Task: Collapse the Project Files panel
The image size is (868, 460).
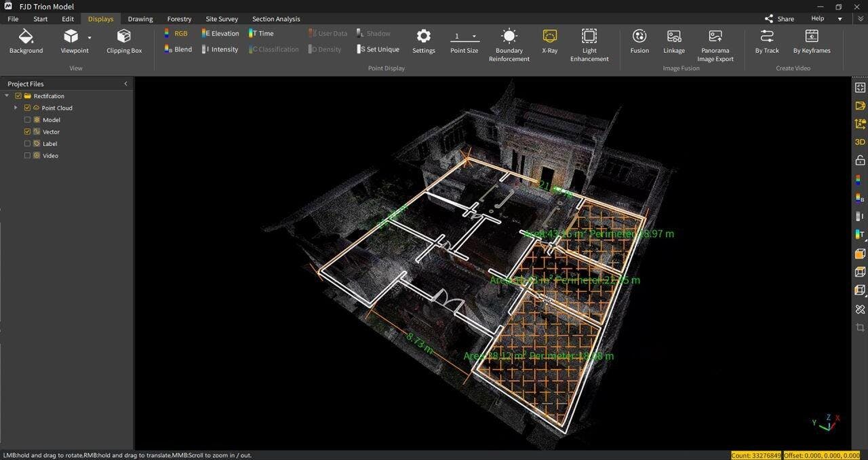Action: (125, 83)
